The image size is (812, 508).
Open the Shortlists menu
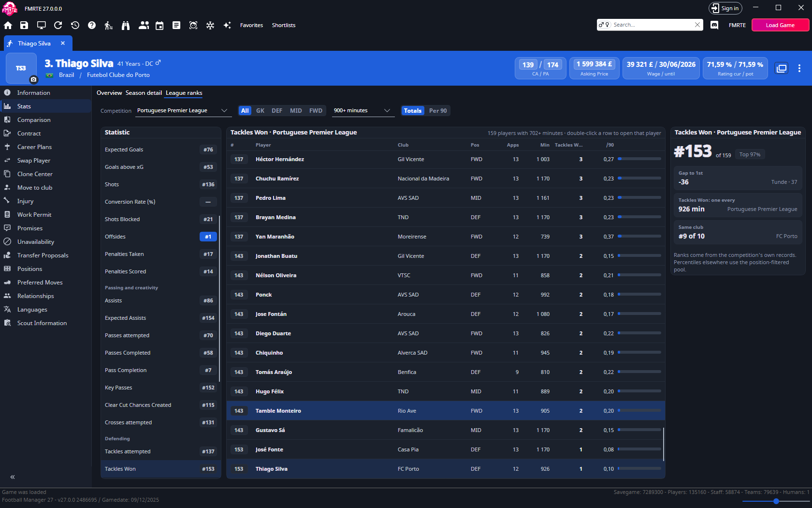pyautogui.click(x=284, y=25)
